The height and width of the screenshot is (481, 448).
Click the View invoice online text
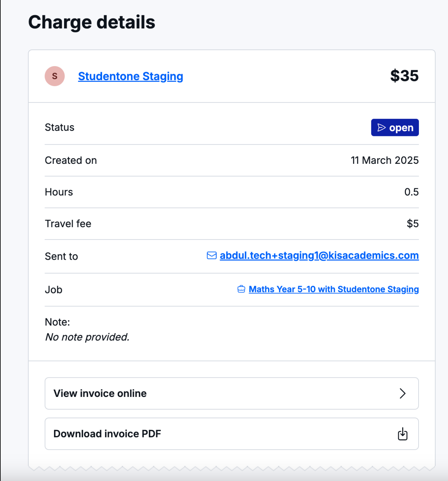coord(100,393)
